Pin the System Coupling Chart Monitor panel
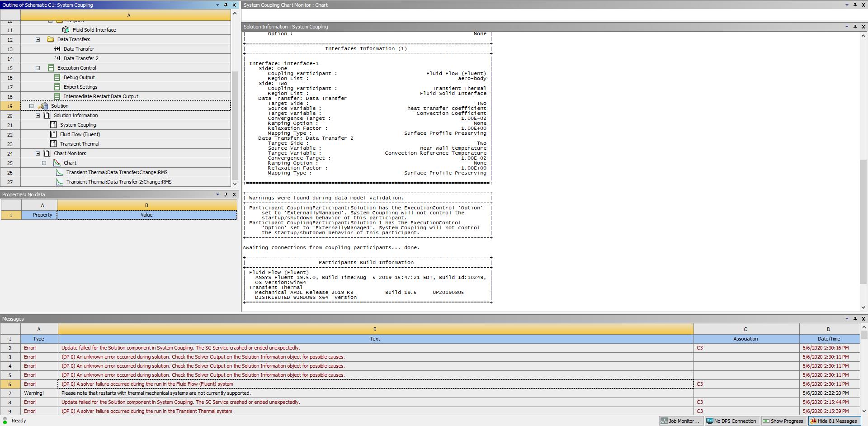 point(855,5)
